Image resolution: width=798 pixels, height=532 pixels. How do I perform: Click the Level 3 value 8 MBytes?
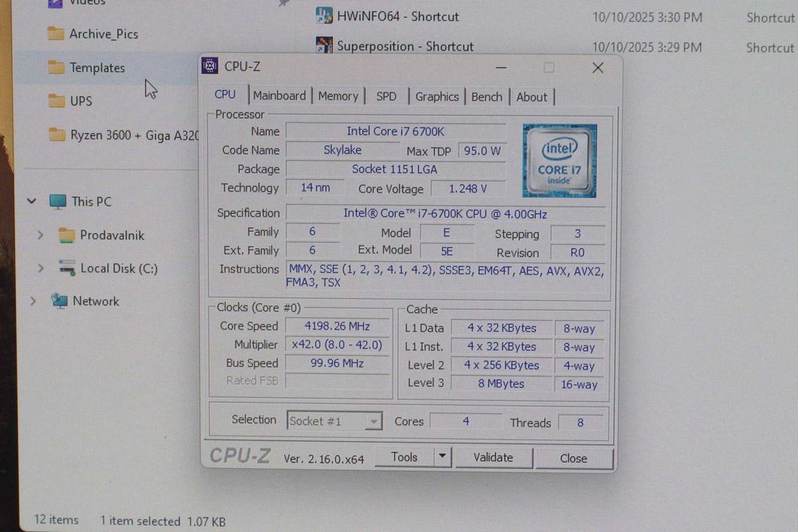(502, 384)
